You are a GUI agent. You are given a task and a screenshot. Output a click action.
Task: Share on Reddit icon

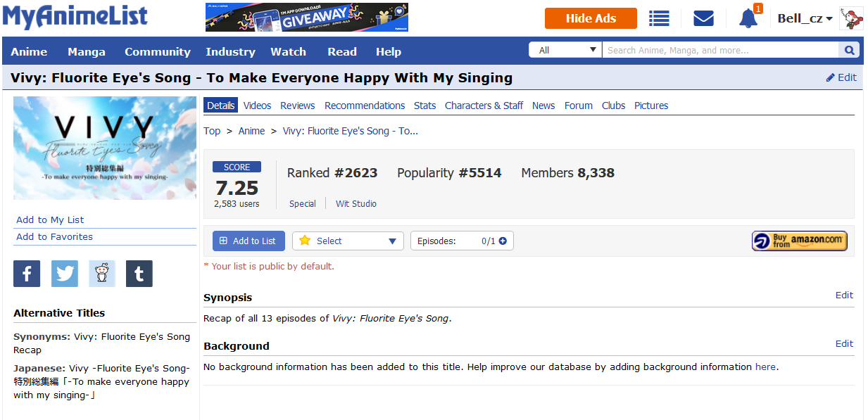coord(102,274)
